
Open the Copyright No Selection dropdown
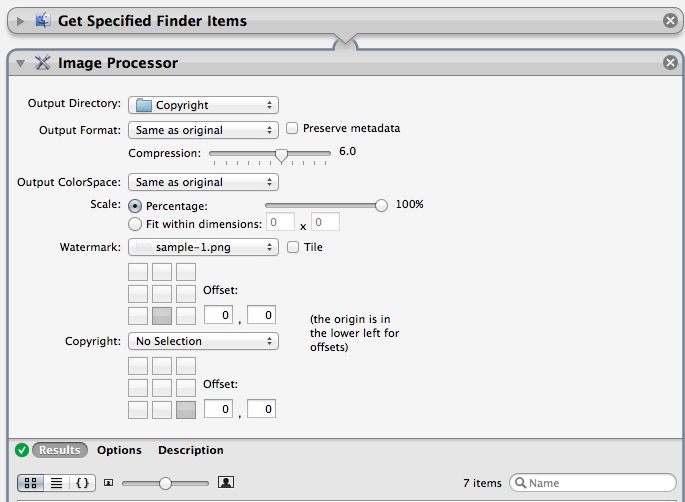[x=203, y=341]
